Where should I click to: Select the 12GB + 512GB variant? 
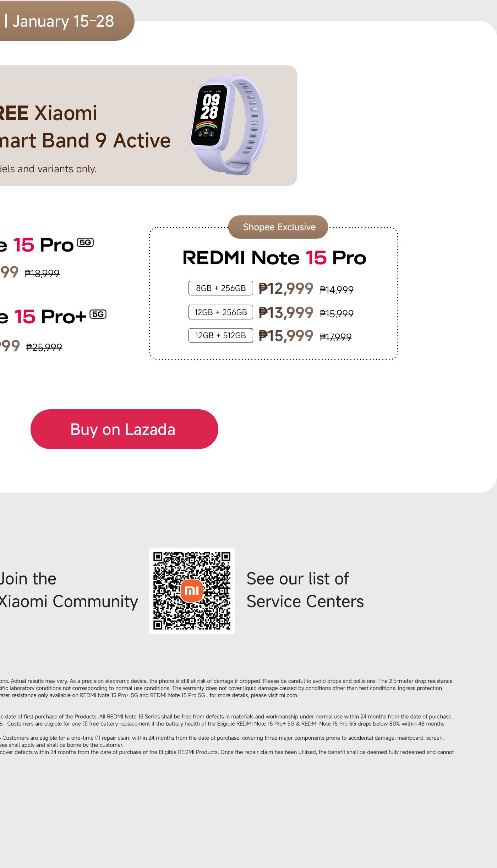tap(220, 335)
